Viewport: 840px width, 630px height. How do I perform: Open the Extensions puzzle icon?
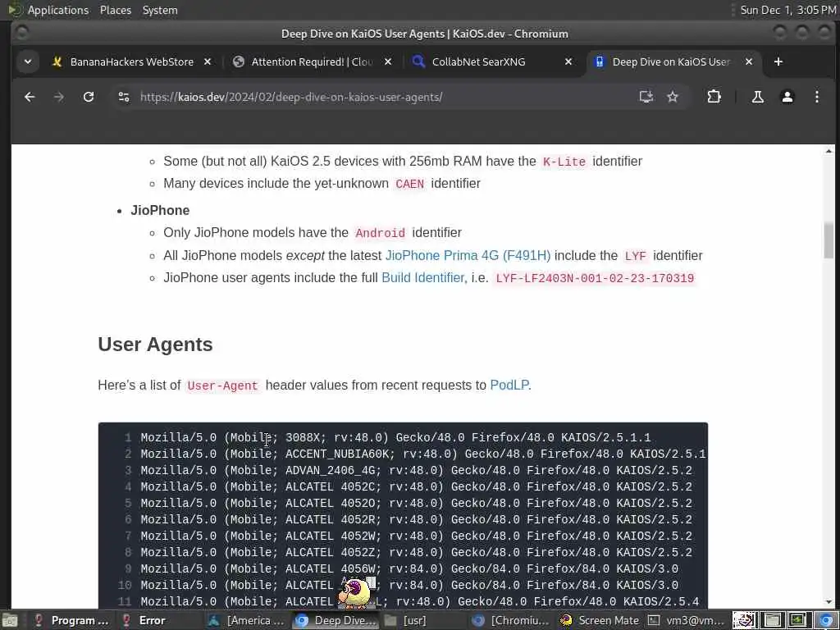(x=714, y=97)
